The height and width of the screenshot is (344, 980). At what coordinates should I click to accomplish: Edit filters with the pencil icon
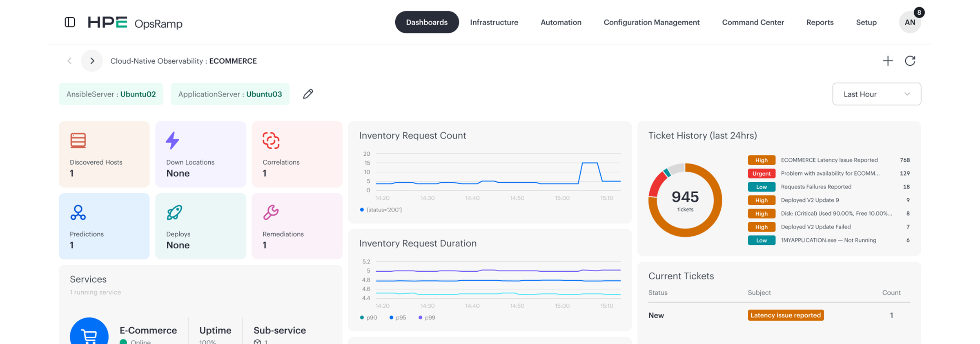[x=308, y=94]
